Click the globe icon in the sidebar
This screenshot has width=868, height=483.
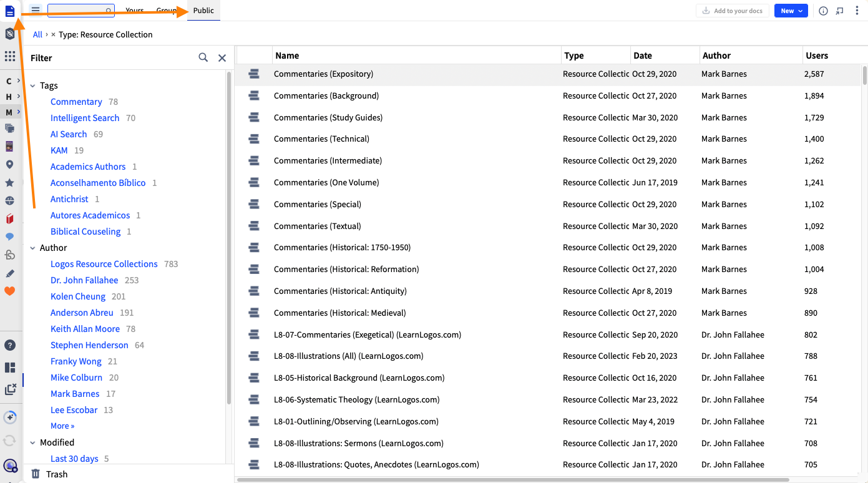pos(9,201)
